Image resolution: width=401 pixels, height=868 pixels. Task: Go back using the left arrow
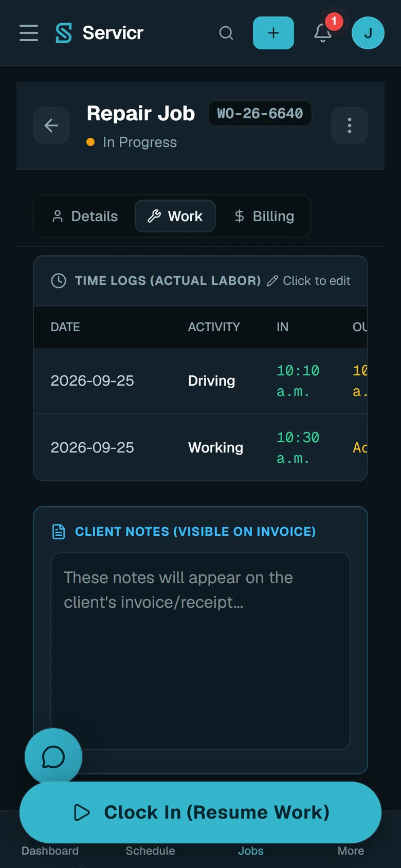(51, 125)
